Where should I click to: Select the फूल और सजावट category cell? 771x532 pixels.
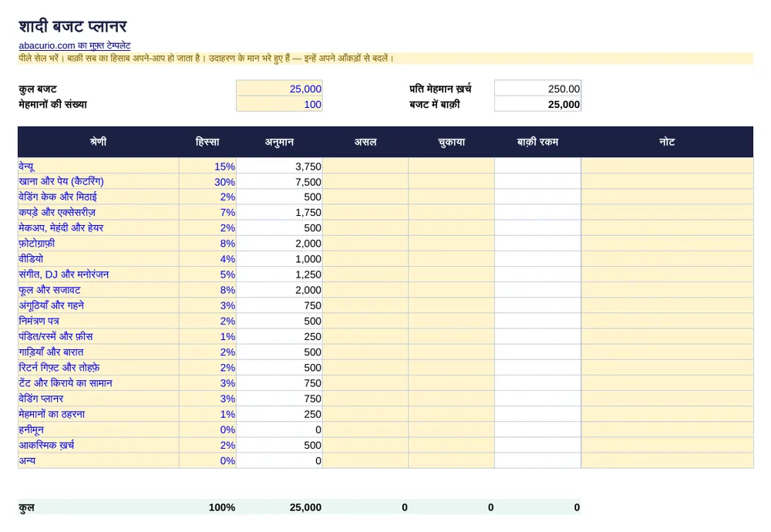[99, 290]
